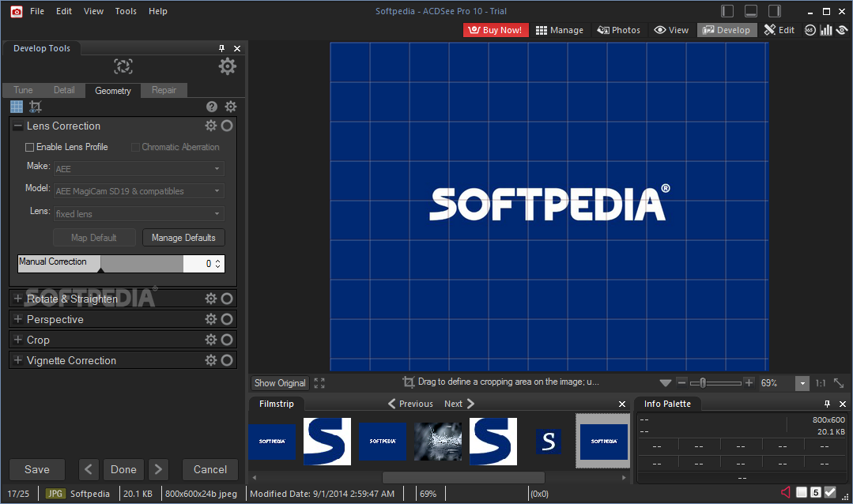Switch to the Tune tab
Image resolution: width=853 pixels, height=504 pixels.
(x=23, y=90)
